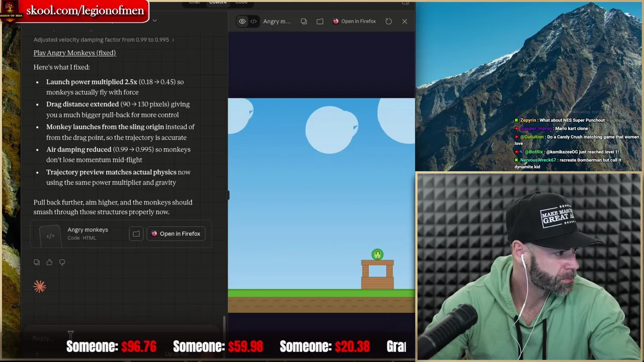Switch to the Cowork tab
This screenshot has width=644, height=362.
coord(218,3)
